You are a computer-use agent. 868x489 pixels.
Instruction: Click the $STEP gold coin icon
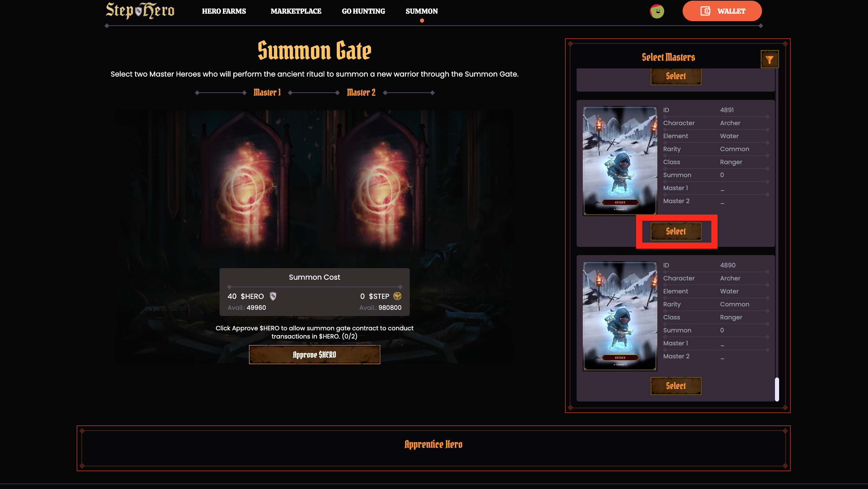(x=397, y=296)
